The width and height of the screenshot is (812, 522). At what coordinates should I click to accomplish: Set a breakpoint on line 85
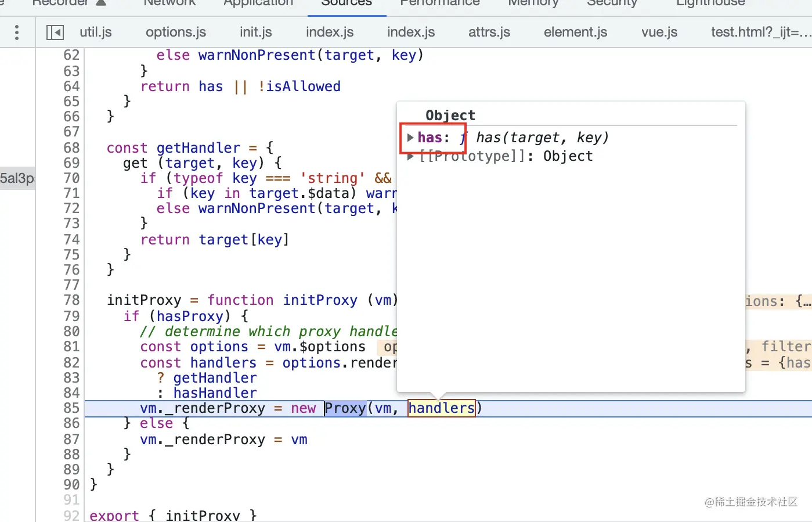[71, 408]
